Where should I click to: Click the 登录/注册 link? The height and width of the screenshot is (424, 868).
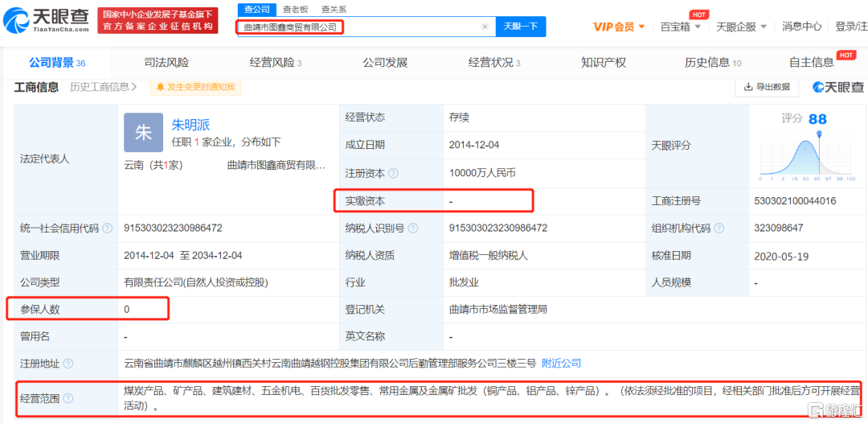[x=851, y=27]
